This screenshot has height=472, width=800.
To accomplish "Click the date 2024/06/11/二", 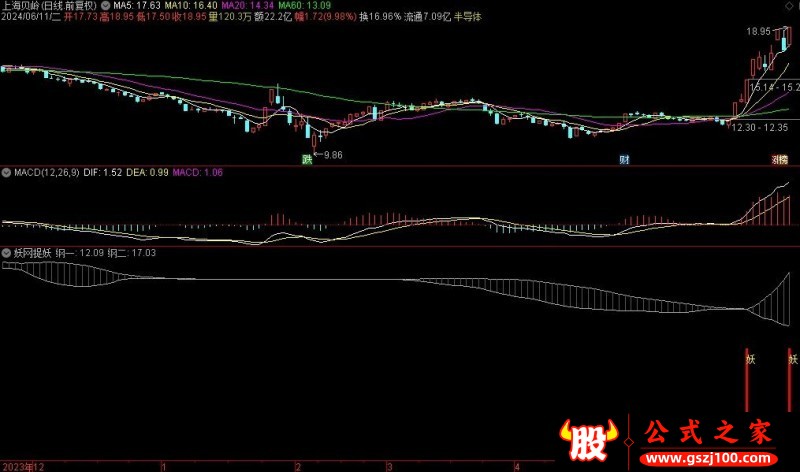I will point(31,17).
